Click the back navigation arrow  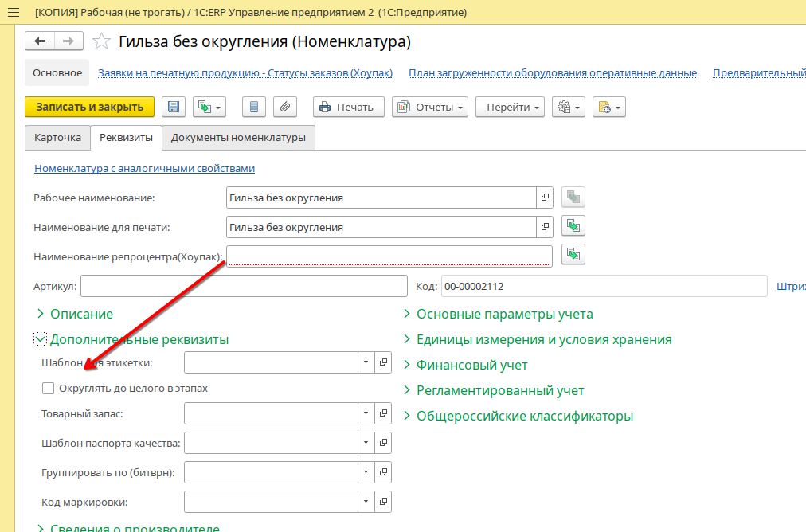click(x=40, y=41)
